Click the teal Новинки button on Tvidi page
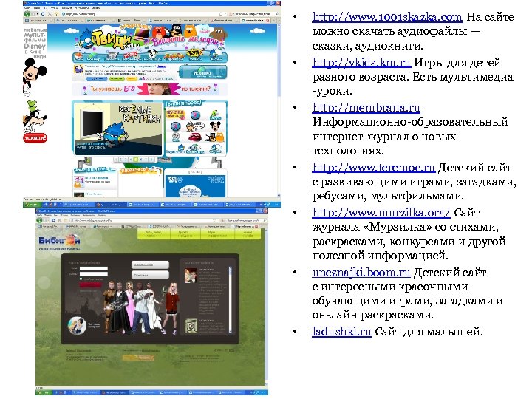The image size is (532, 399). click(202, 72)
